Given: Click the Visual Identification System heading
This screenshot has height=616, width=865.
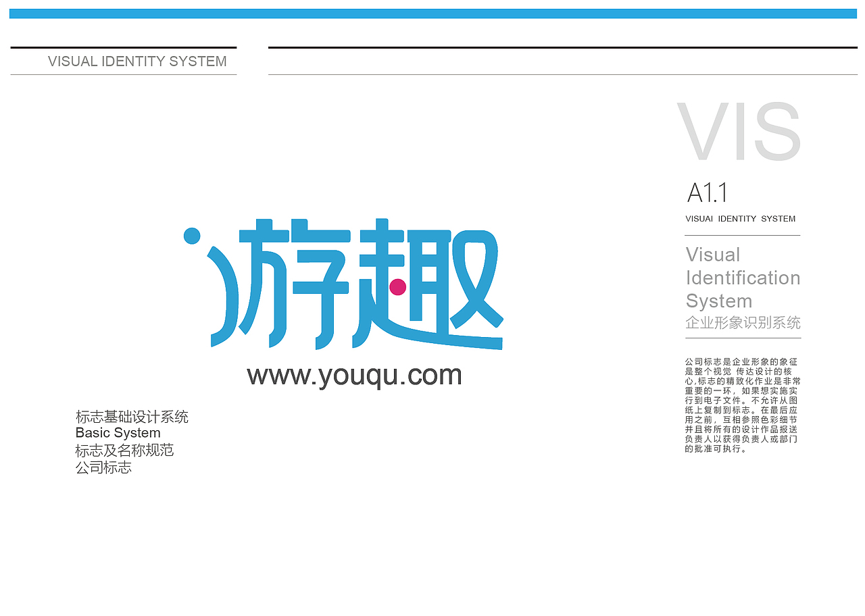Looking at the screenshot, I should click(x=743, y=278).
